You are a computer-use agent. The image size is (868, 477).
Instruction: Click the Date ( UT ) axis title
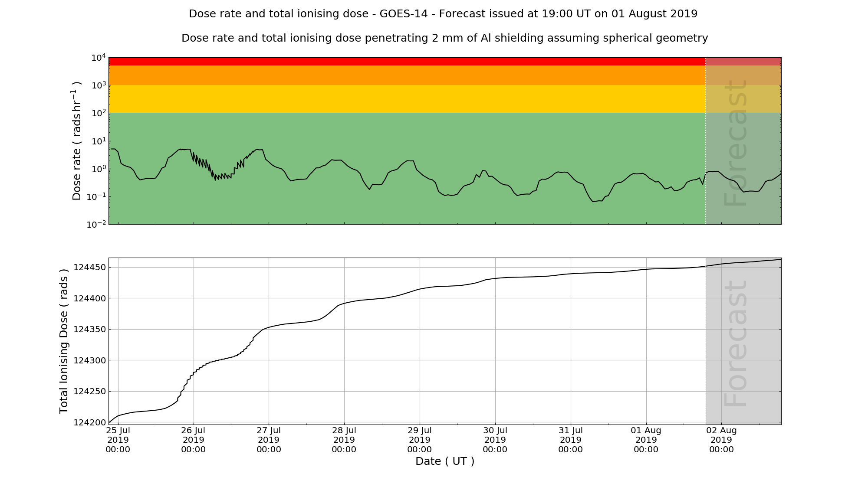tap(445, 461)
